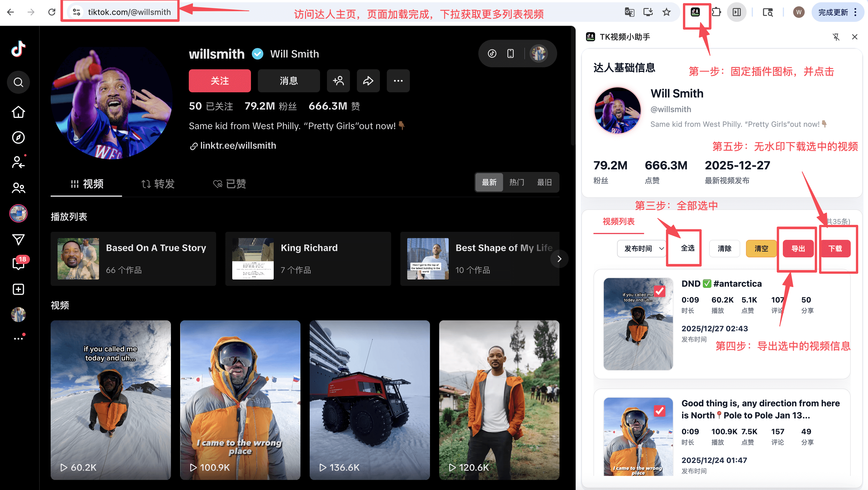Viewport: 868px width, 490px height.
Task: Click the upload plus icon in sidebar
Action: [x=18, y=289]
